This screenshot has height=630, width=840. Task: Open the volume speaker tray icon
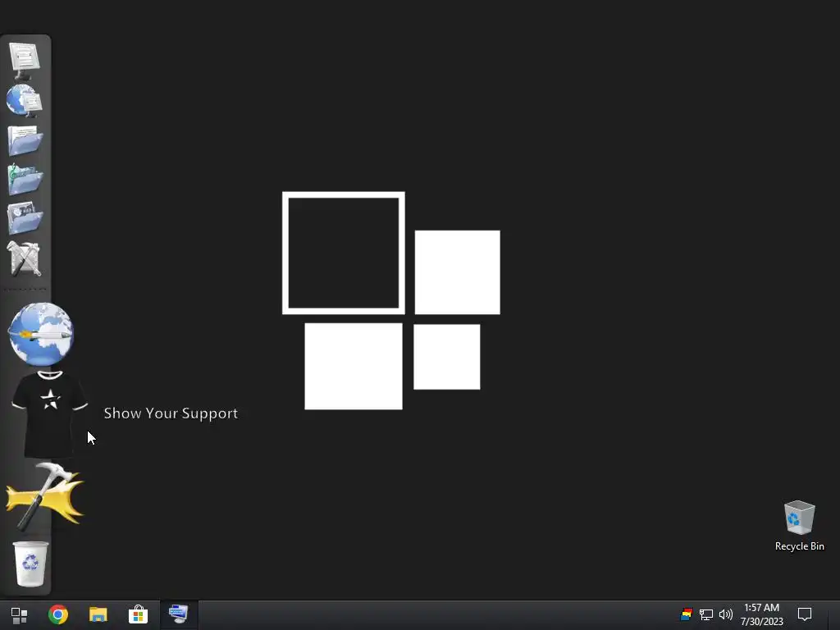tap(726, 614)
